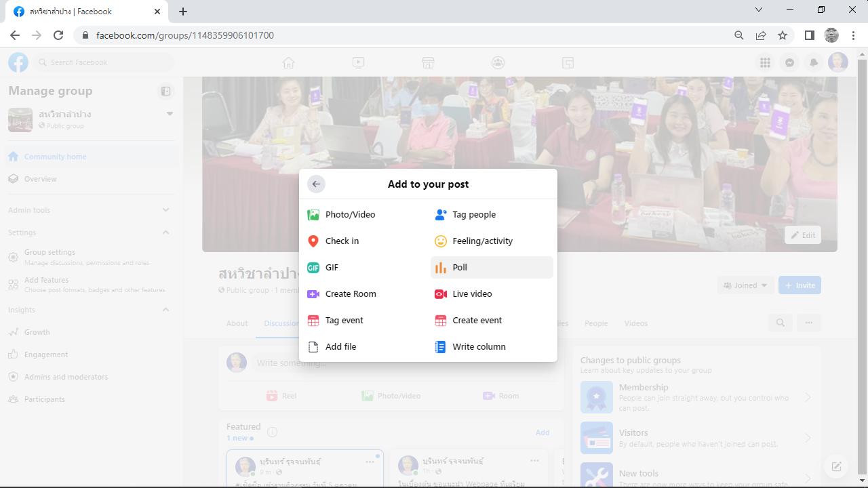Open the Marketplace icon
The height and width of the screenshot is (488, 868).
(x=428, y=62)
